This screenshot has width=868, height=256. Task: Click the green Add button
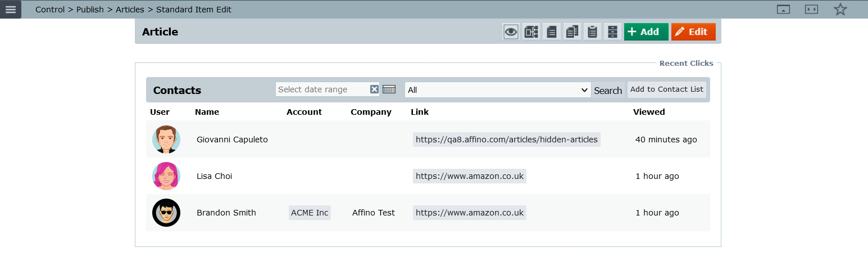(646, 32)
